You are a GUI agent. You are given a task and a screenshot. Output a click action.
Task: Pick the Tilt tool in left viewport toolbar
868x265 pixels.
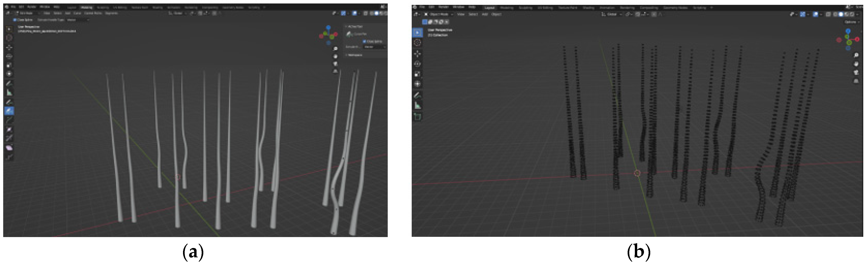point(9,138)
